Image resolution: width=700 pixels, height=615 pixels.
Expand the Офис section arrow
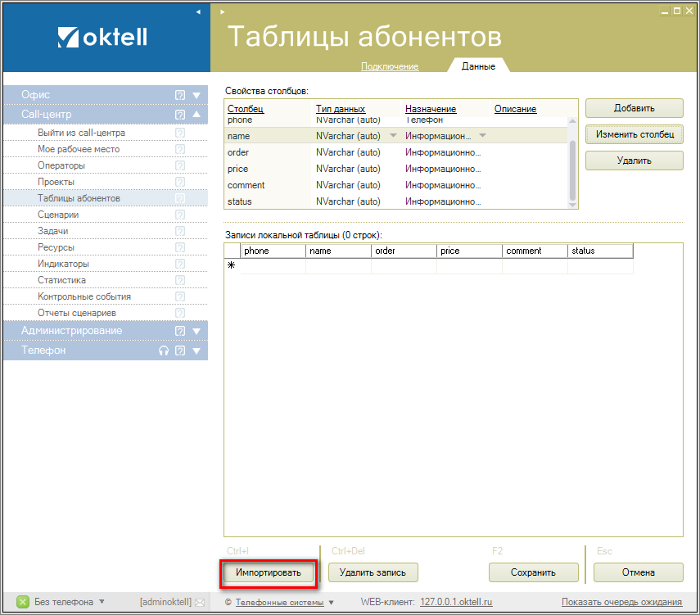196,95
